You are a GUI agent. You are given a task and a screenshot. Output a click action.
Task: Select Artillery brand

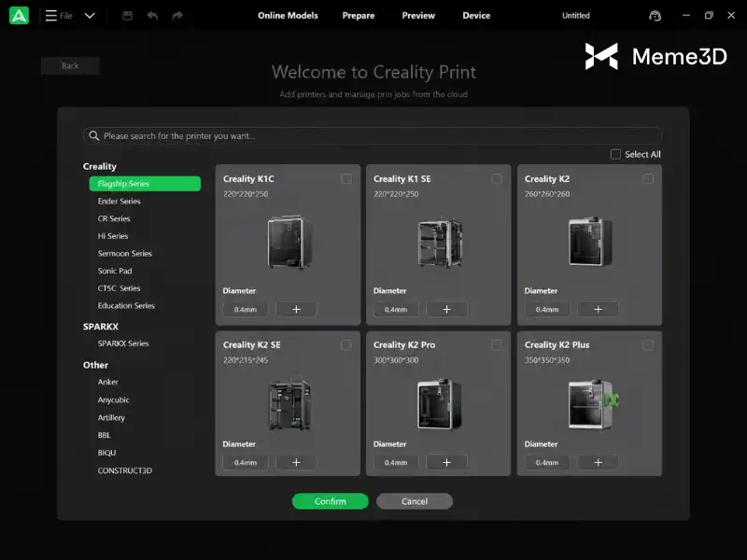tap(111, 417)
